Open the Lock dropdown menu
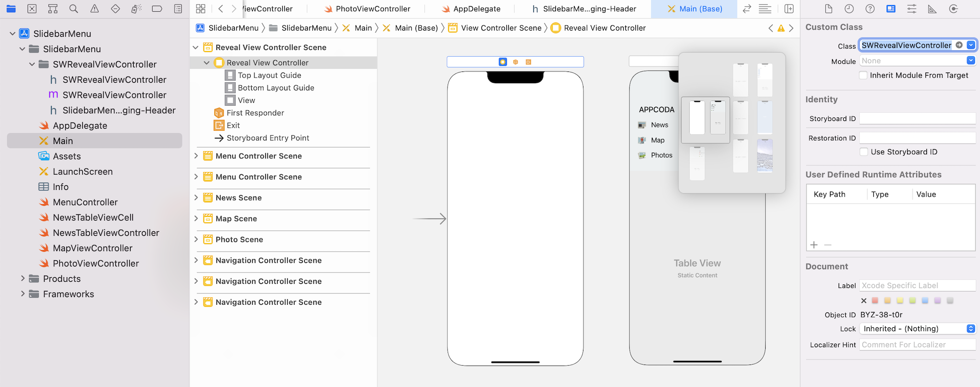 click(970, 329)
